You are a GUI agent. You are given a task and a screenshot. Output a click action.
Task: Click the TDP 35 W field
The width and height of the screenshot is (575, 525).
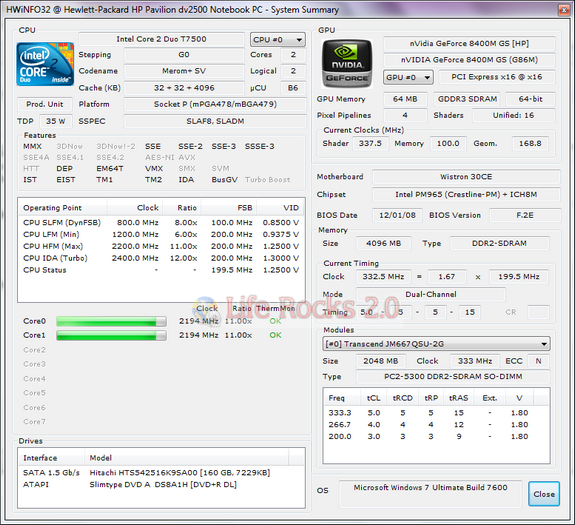pyautogui.click(x=56, y=121)
